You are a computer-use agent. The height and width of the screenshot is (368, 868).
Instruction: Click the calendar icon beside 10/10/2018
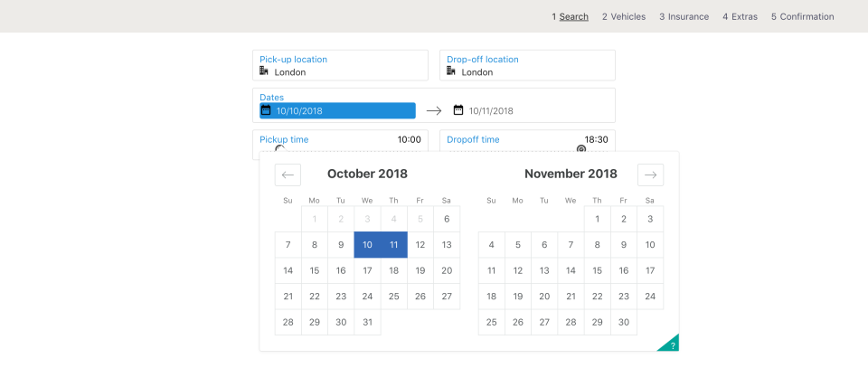(266, 110)
